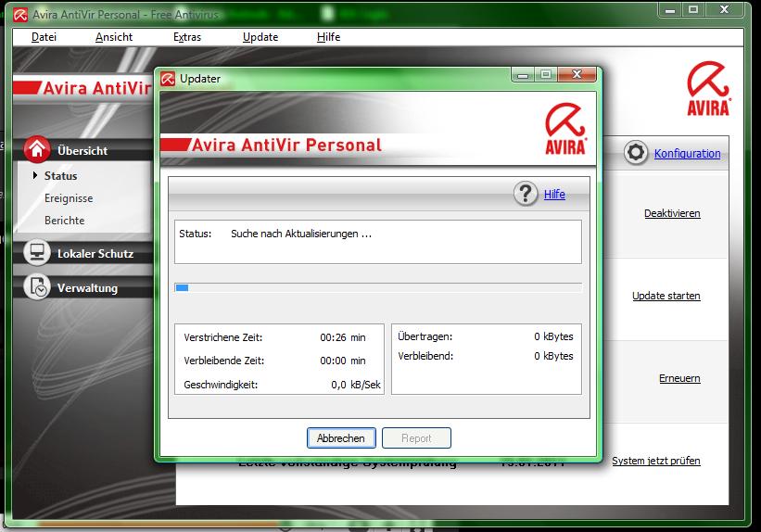Viewport: 761px width, 532px height.
Task: Minimize the Avira AntiVir main window
Action: point(670,9)
